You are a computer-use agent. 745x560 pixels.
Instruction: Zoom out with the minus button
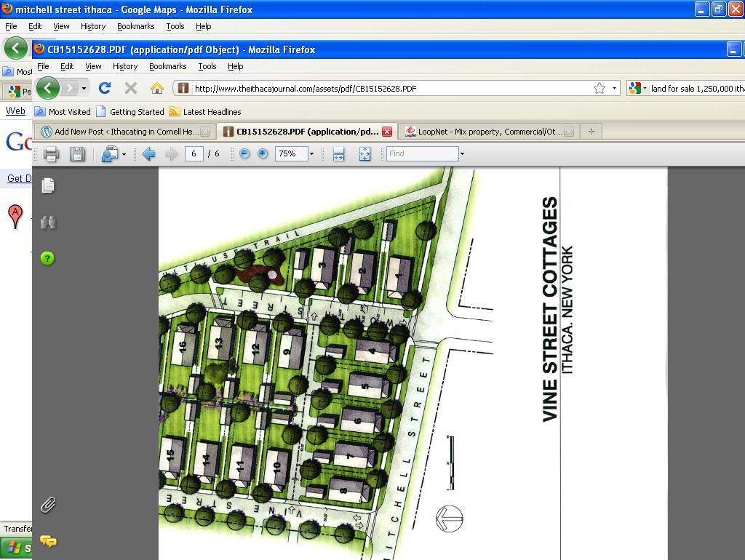point(244,153)
